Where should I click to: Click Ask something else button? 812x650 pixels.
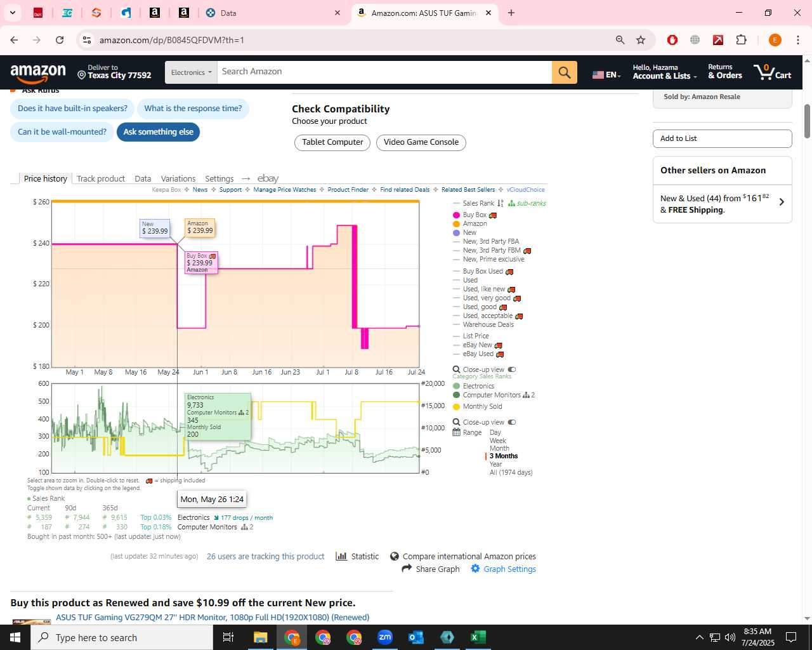click(159, 132)
